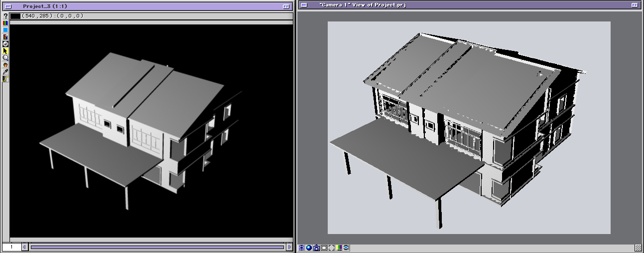The height and width of the screenshot is (253, 644).
Task: Click the filmstrip icon in Camera view
Action: pyautogui.click(x=301, y=248)
